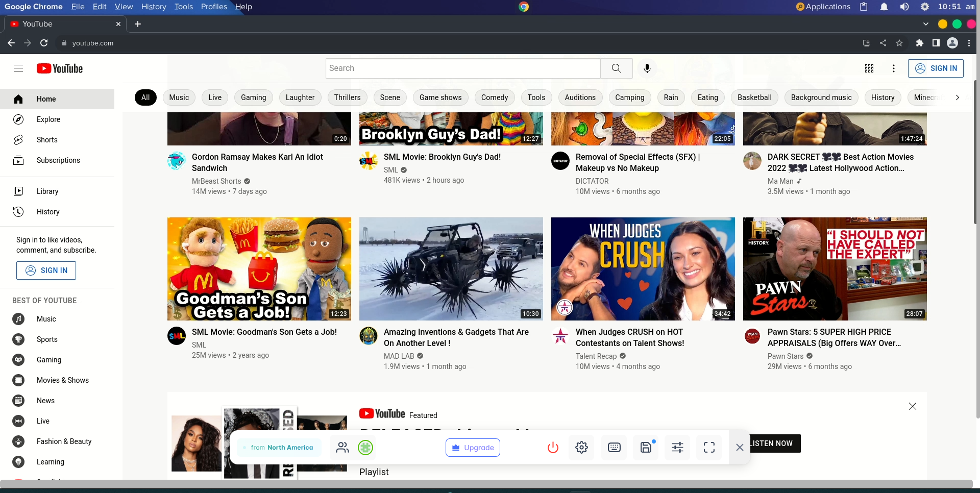
Task: Select the Music filter chip
Action: [x=179, y=97]
